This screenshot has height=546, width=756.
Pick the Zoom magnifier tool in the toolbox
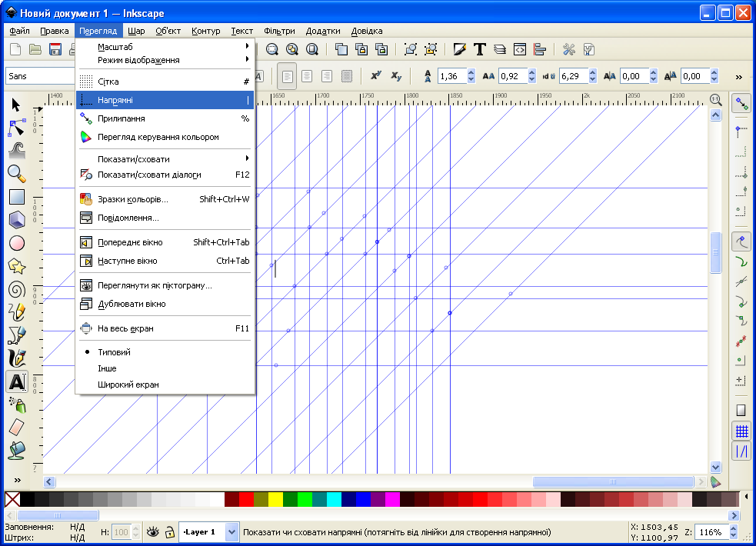(16, 174)
